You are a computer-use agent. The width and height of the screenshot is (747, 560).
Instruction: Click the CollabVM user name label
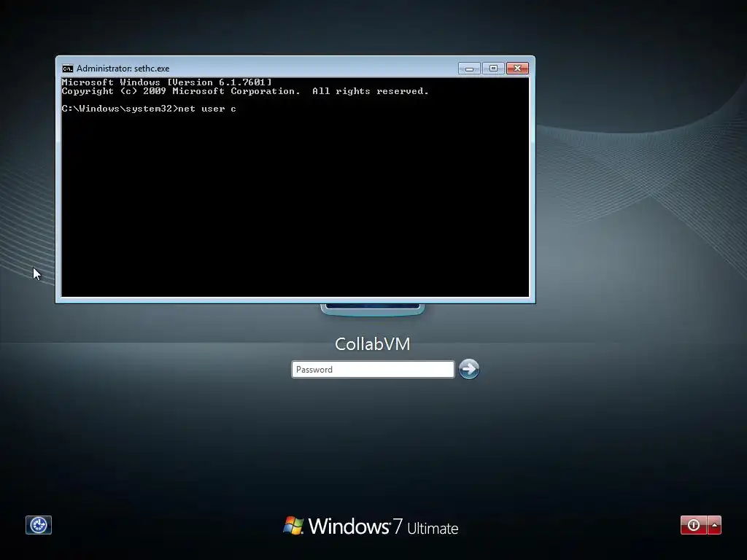coord(373,344)
